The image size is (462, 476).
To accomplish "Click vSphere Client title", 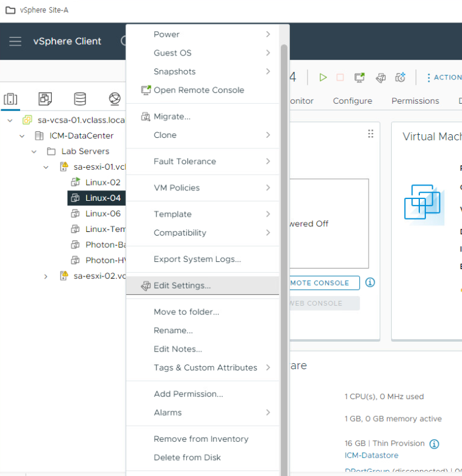I will point(67,41).
